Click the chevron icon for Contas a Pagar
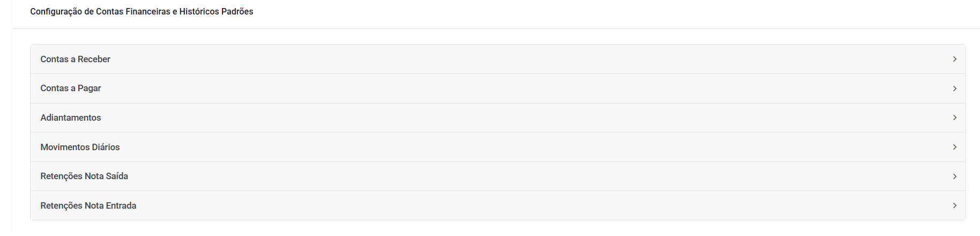This screenshot has height=236, width=980. (x=954, y=88)
